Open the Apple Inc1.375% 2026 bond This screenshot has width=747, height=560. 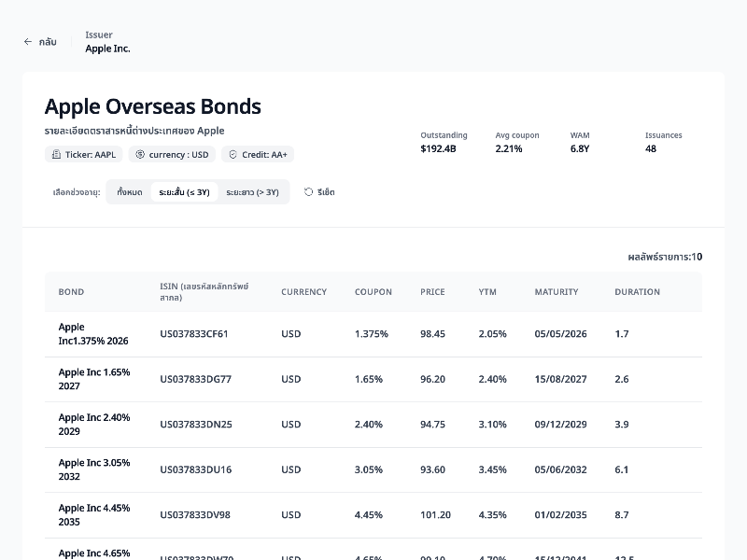(93, 334)
